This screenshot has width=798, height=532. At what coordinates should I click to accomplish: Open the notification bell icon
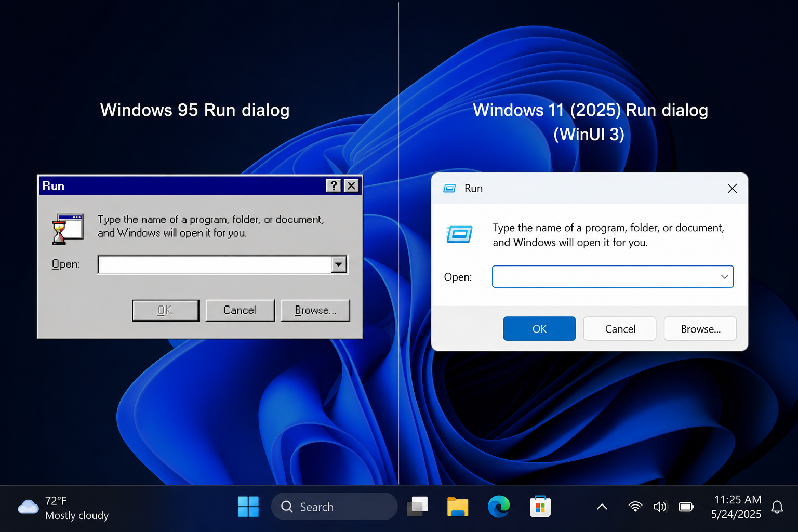point(777,507)
